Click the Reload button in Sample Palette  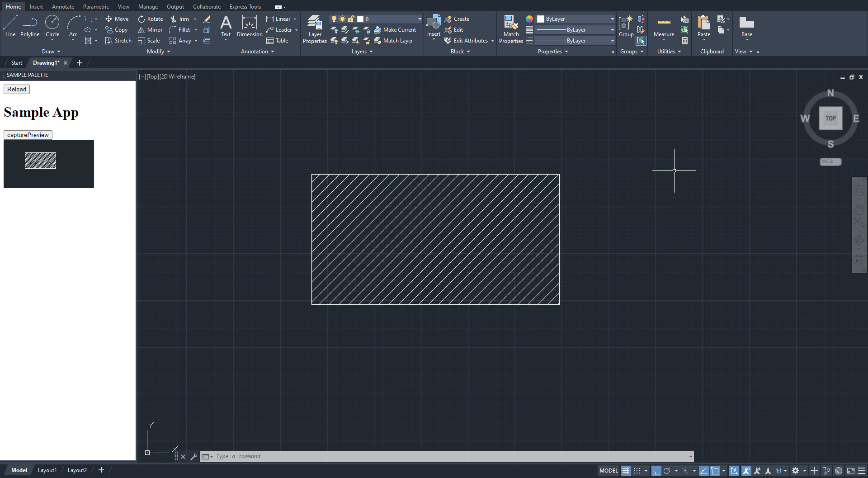pyautogui.click(x=17, y=89)
